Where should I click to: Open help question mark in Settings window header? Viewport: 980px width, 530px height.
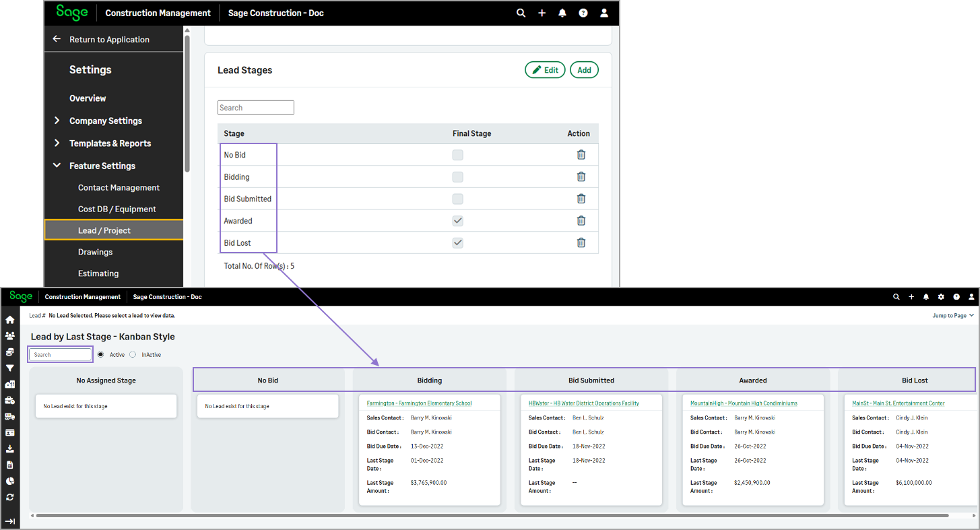click(583, 13)
